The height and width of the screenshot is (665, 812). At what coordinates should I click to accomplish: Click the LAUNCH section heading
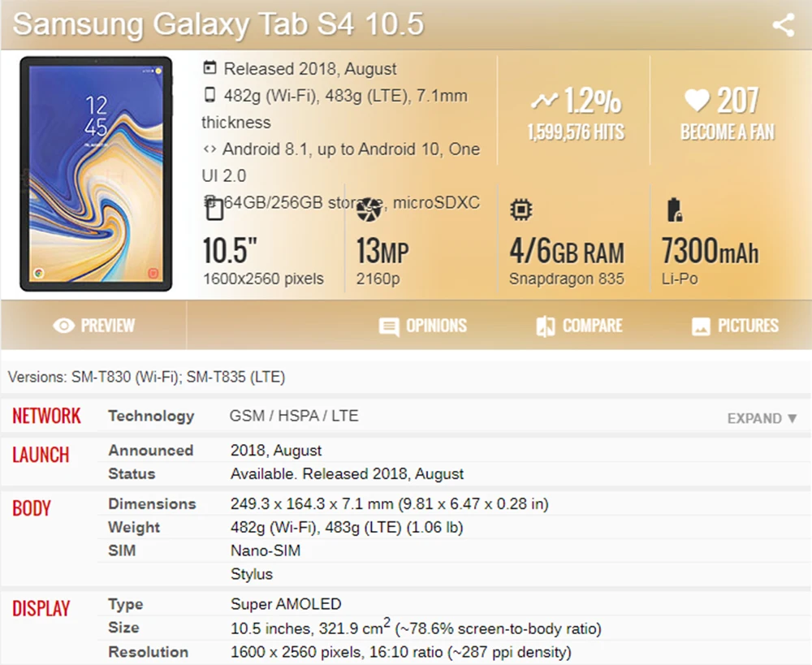click(x=41, y=456)
